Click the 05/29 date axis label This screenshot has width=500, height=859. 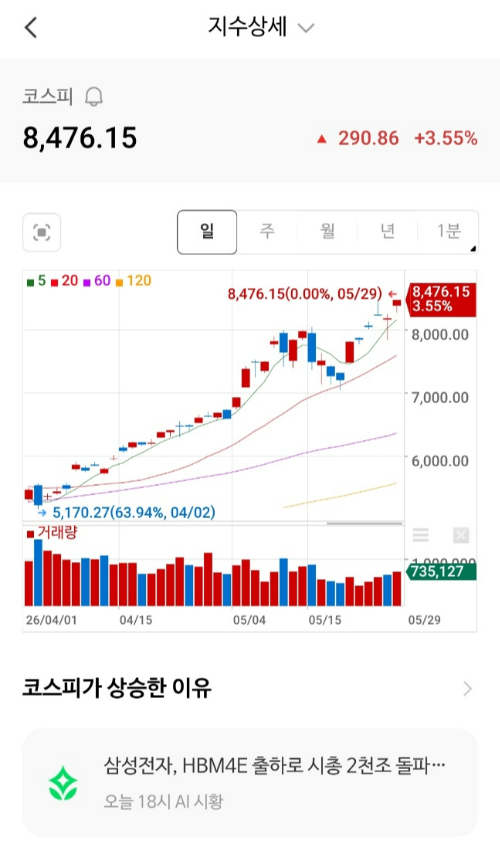pyautogui.click(x=424, y=620)
